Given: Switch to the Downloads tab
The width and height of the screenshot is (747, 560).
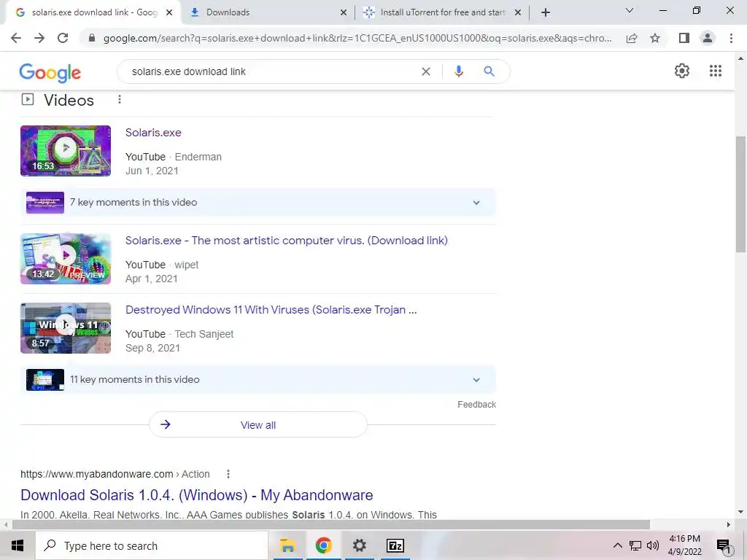Looking at the screenshot, I should click(x=268, y=12).
